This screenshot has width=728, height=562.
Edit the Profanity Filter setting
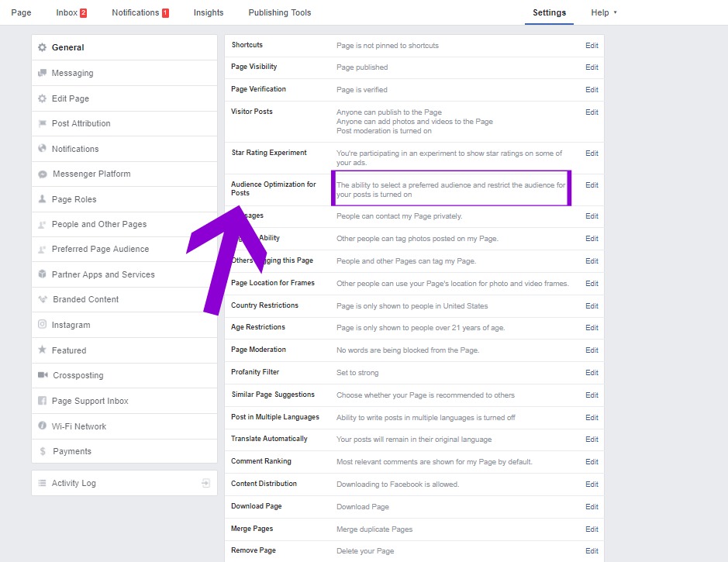pyautogui.click(x=592, y=373)
